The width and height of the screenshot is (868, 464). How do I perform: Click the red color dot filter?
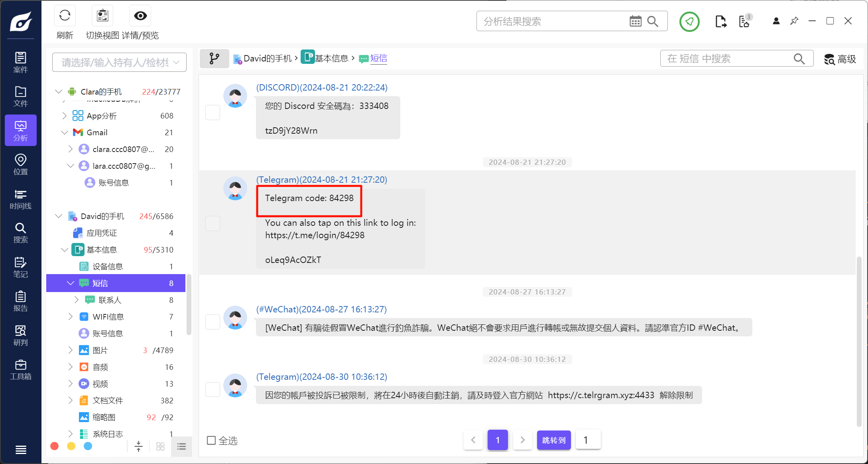pos(55,446)
